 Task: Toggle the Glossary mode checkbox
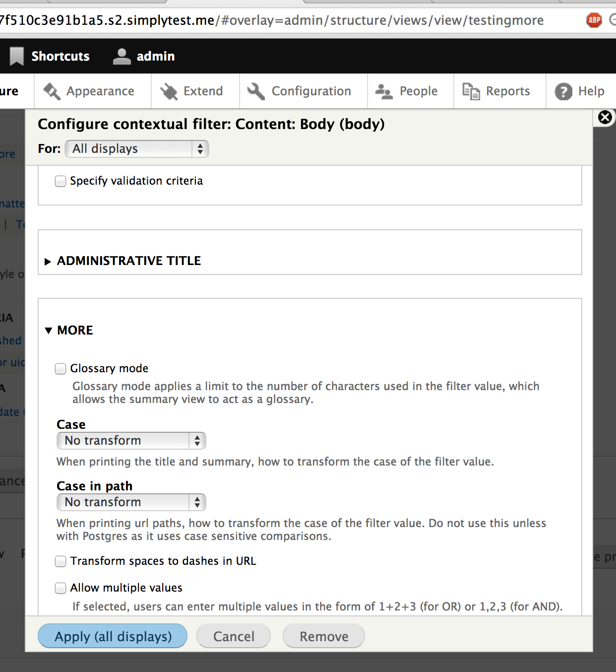coord(61,369)
